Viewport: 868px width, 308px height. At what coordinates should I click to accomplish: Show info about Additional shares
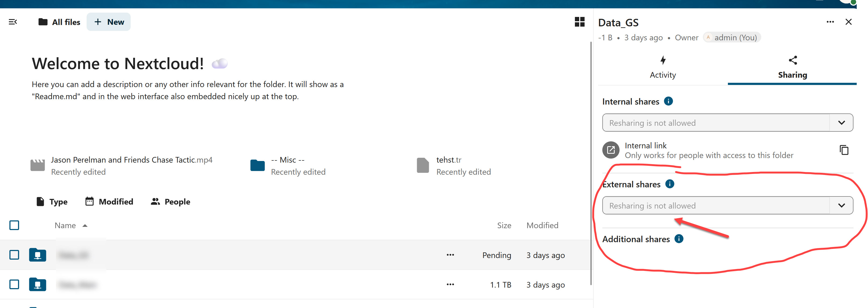pyautogui.click(x=679, y=239)
